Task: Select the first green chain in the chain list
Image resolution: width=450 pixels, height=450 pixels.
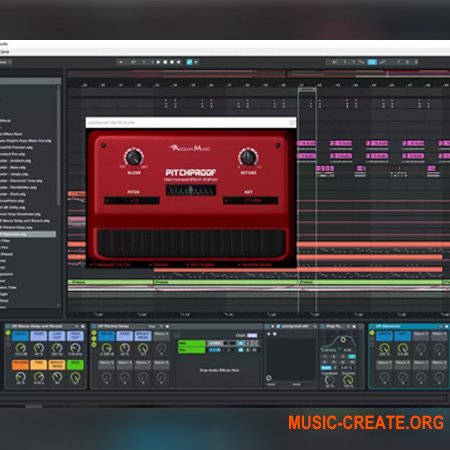Action: click(192, 343)
